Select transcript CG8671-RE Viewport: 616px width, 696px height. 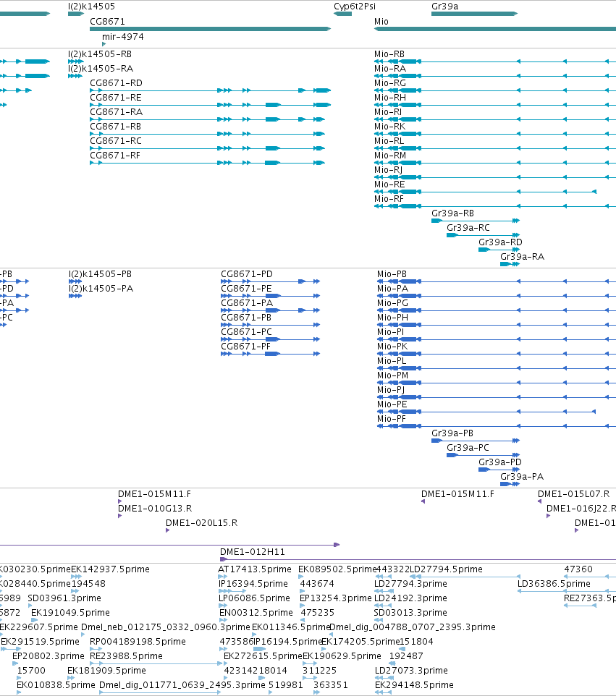[210, 105]
